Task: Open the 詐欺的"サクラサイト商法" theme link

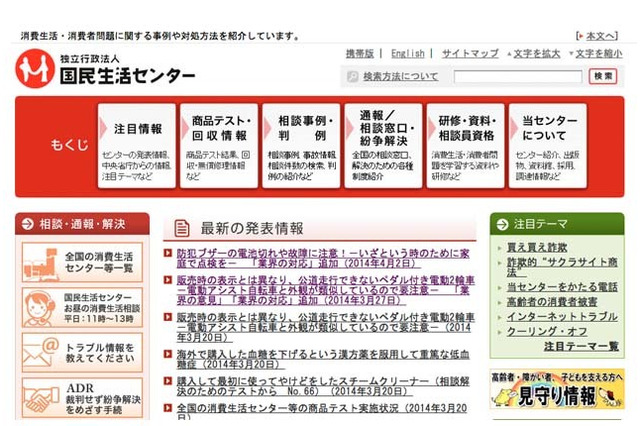Action: (562, 267)
